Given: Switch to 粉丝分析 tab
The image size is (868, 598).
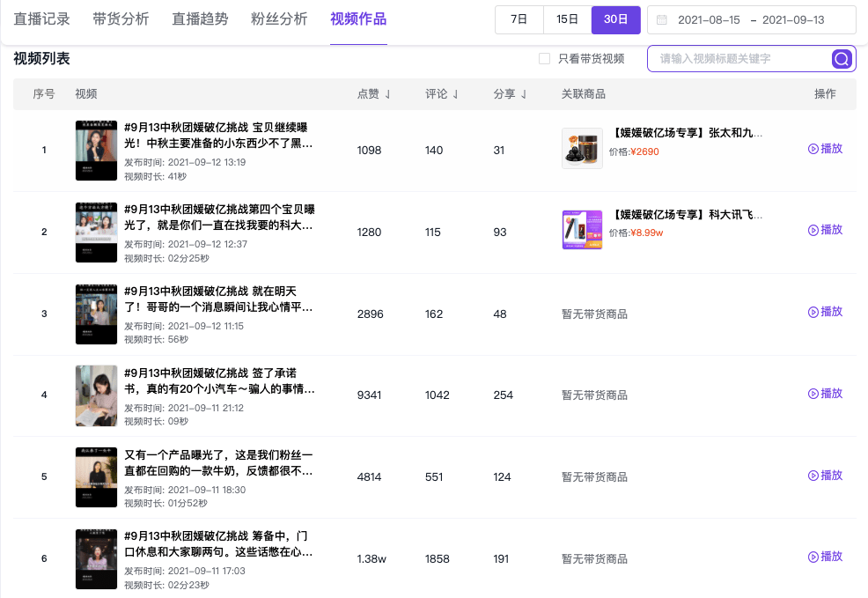Looking at the screenshot, I should [x=279, y=19].
